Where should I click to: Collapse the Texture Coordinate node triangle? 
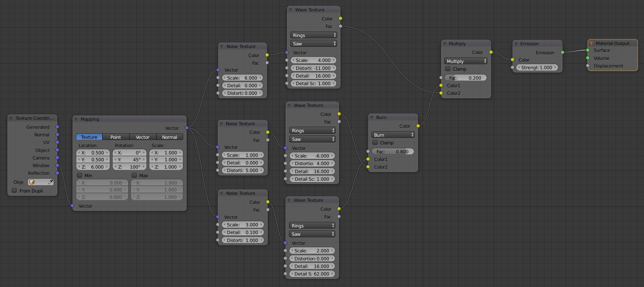pos(11,118)
